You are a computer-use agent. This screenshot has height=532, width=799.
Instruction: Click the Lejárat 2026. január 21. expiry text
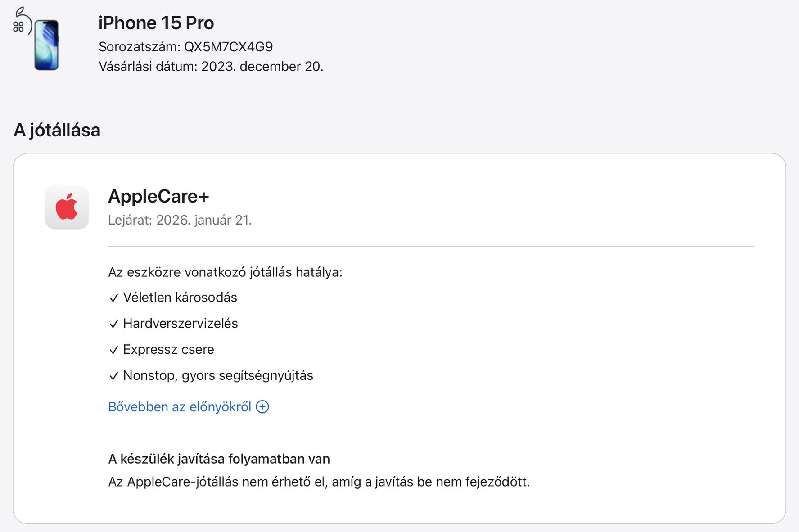point(180,220)
